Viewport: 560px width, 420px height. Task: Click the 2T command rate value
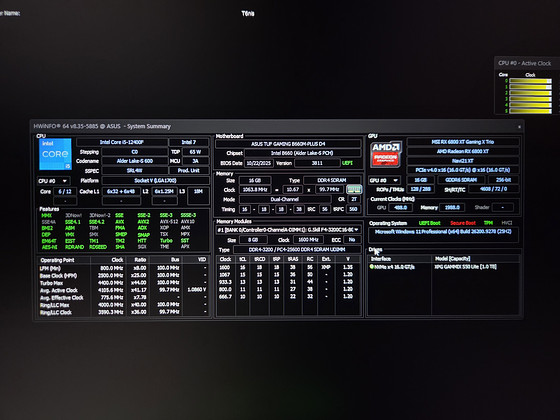[x=354, y=199]
